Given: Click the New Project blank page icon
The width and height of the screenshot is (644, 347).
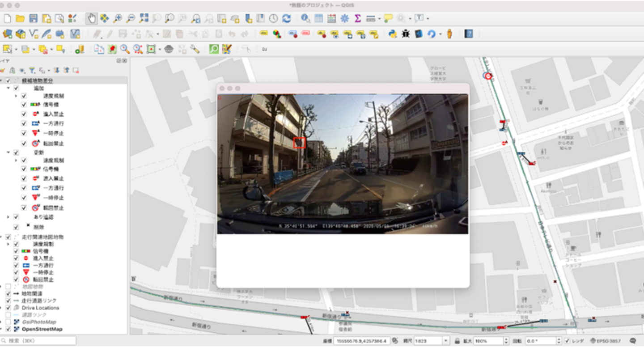Looking at the screenshot, I should [x=7, y=18].
